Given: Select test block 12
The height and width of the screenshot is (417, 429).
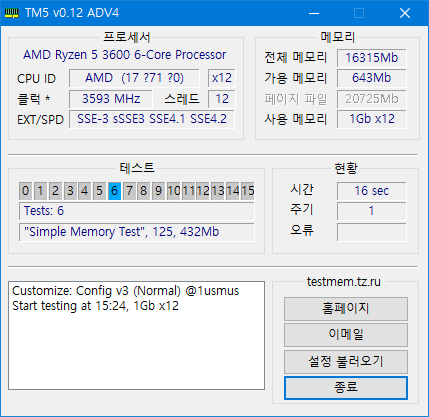Looking at the screenshot, I should (x=203, y=191).
